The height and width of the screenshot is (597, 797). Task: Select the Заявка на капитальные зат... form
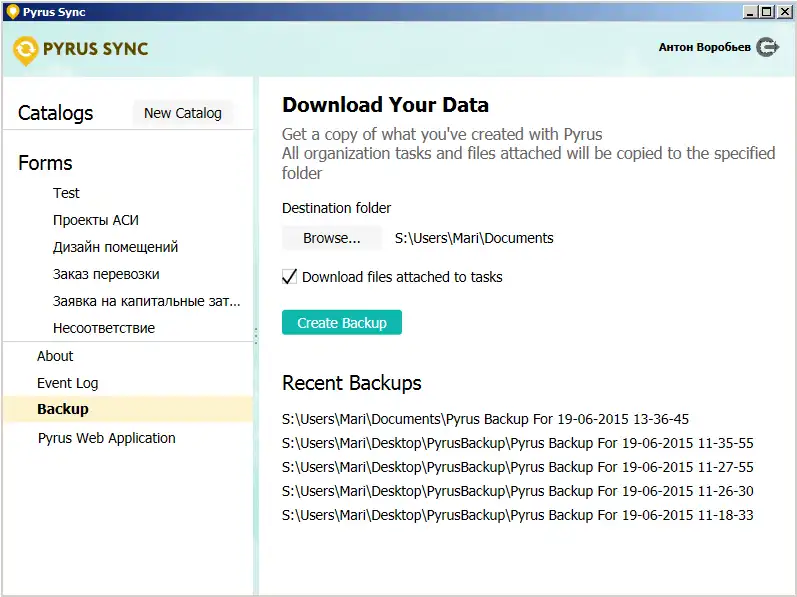146,301
